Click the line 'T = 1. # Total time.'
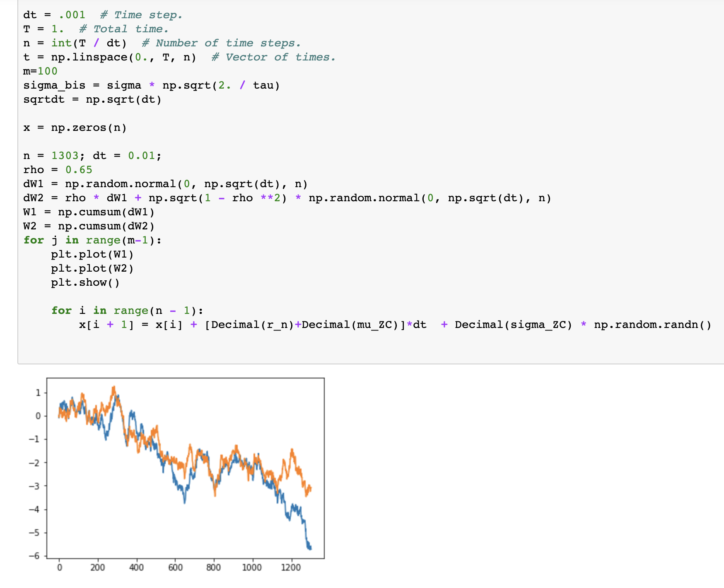724x588 pixels. (96, 29)
